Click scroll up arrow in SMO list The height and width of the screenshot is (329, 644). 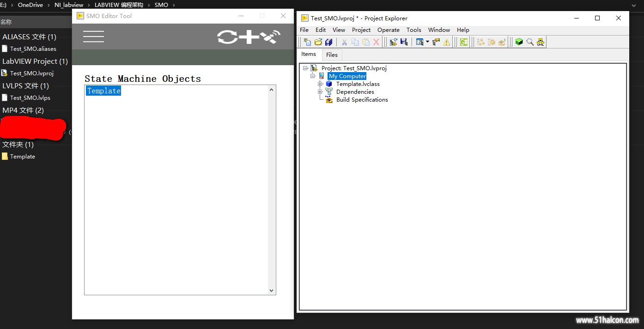(x=271, y=90)
